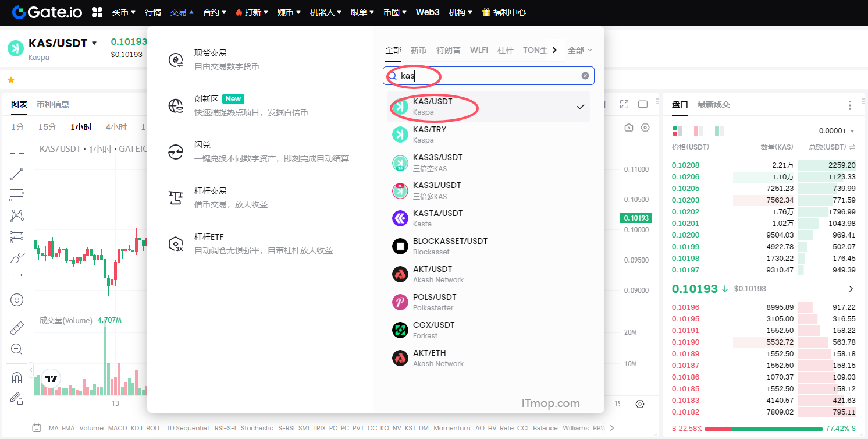
Task: Switch to the 新币 category tab
Action: coord(418,50)
